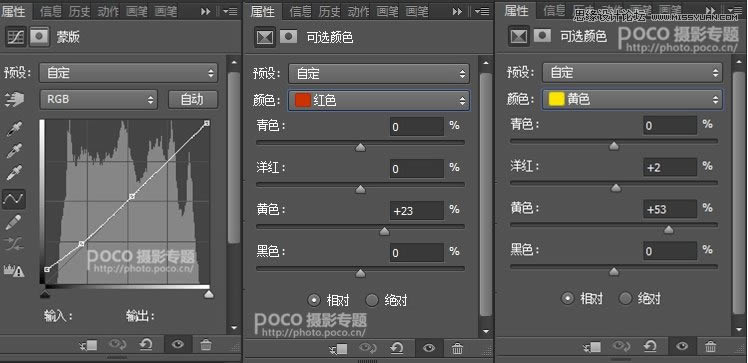This screenshot has height=363, width=748.
Task: Click the mask icon beside 蒙版 label
Action: point(39,37)
